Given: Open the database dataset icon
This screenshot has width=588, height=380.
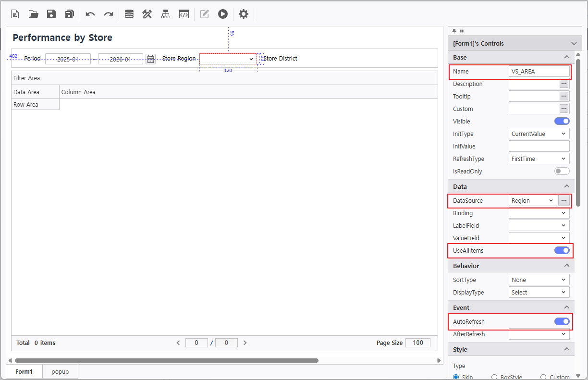Looking at the screenshot, I should 129,14.
